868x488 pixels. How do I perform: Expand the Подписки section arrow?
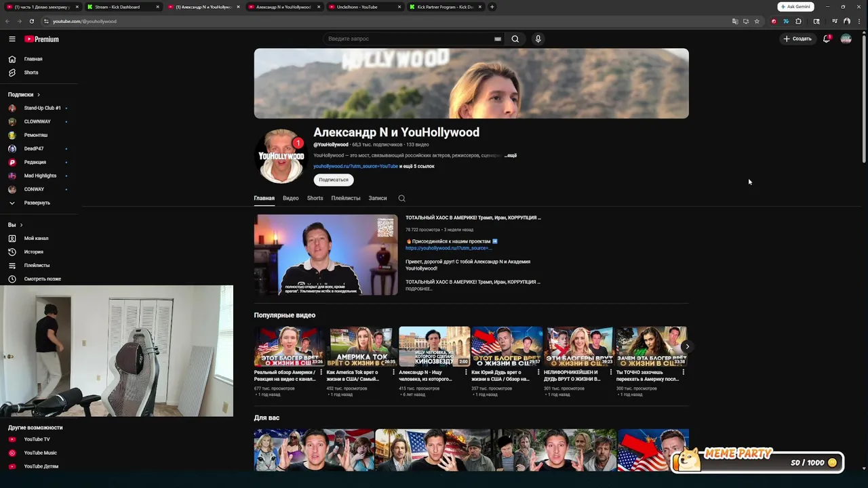pos(39,95)
